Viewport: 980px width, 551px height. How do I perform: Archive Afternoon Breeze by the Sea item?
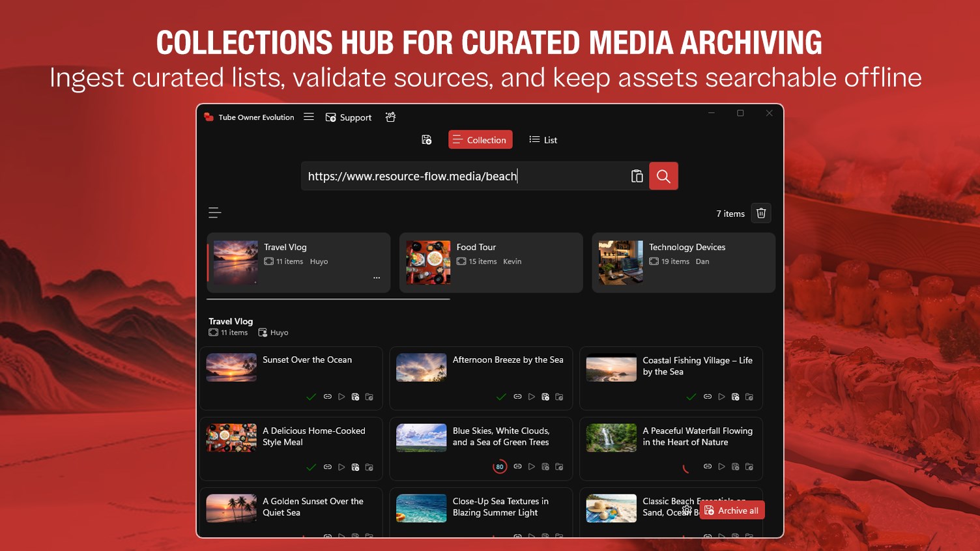(545, 397)
